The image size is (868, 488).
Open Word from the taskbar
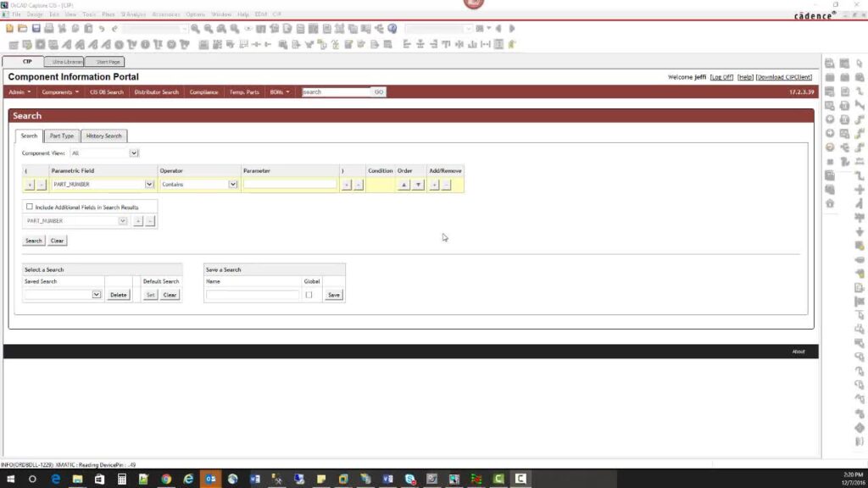254,479
